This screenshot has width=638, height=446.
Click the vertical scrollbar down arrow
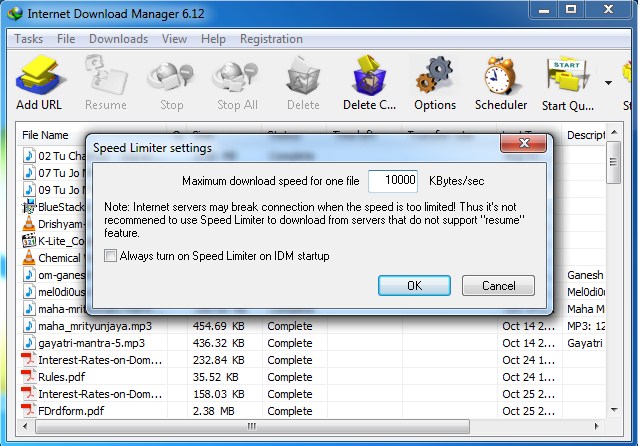[x=614, y=410]
